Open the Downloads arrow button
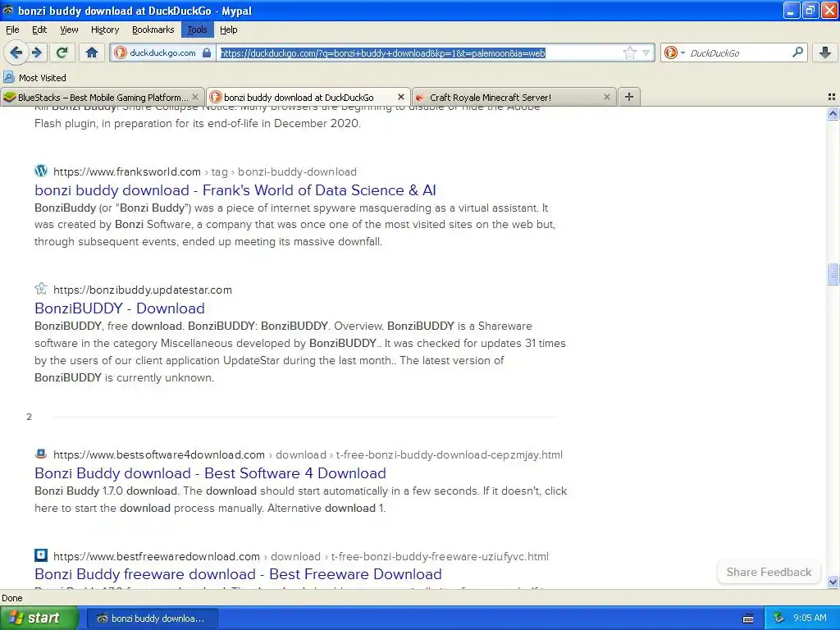This screenshot has width=840, height=630. [825, 52]
